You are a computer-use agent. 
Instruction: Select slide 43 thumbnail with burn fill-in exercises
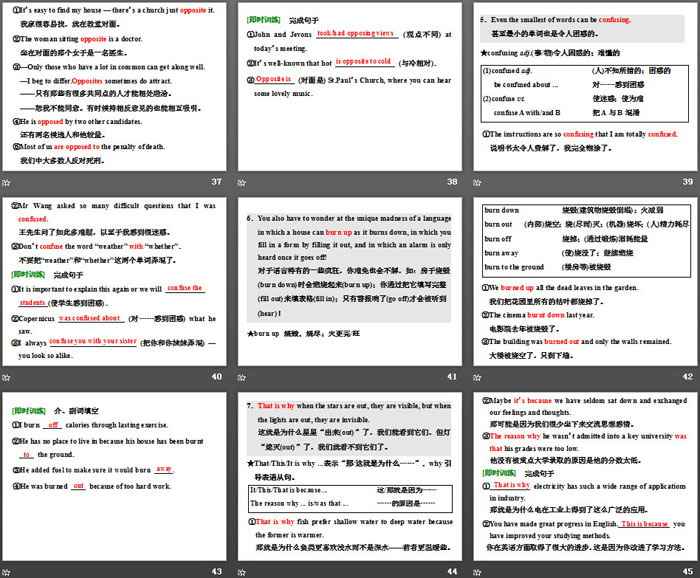(114, 476)
